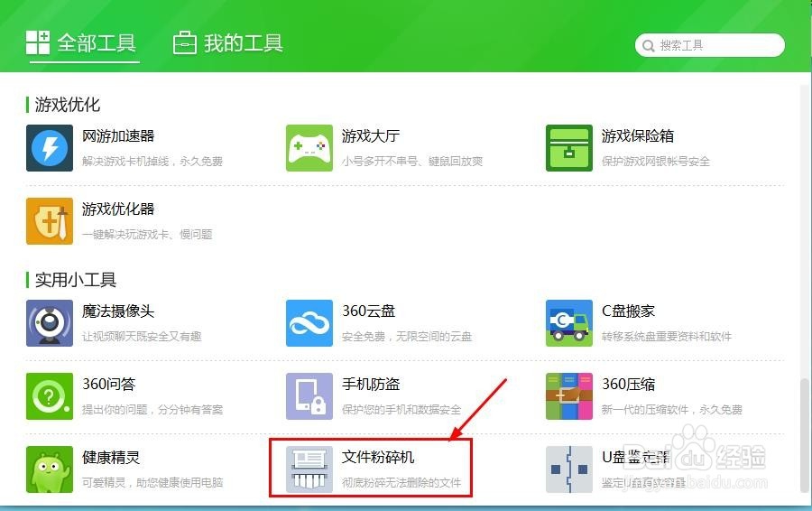Switch to 全部工具 tab
The height and width of the screenshot is (511, 812).
[81, 43]
